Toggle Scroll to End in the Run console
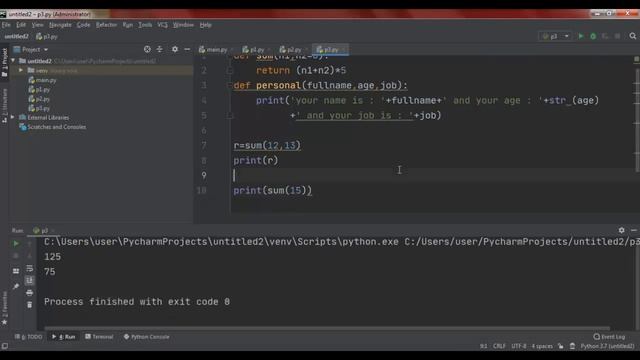Image resolution: width=640 pixels, height=360 pixels. (x=29, y=280)
